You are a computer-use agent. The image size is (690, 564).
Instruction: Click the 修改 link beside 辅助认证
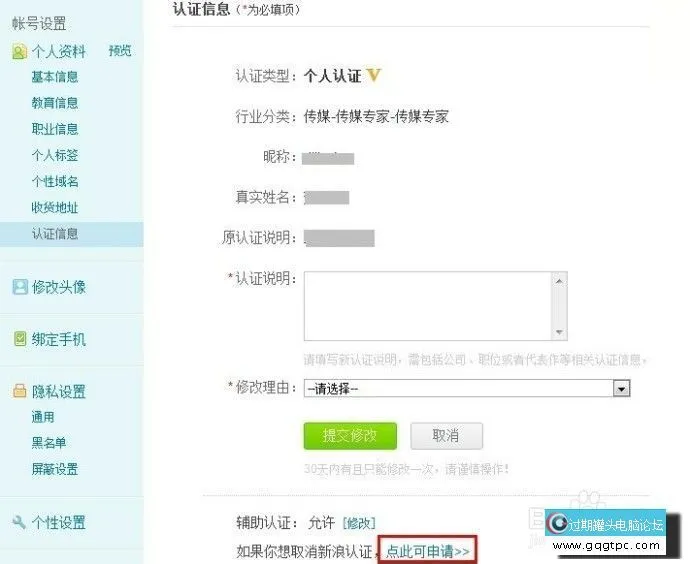(x=359, y=523)
